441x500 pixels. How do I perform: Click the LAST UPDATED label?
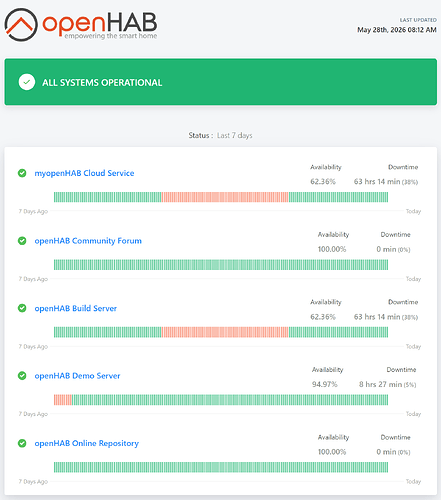[x=418, y=20]
